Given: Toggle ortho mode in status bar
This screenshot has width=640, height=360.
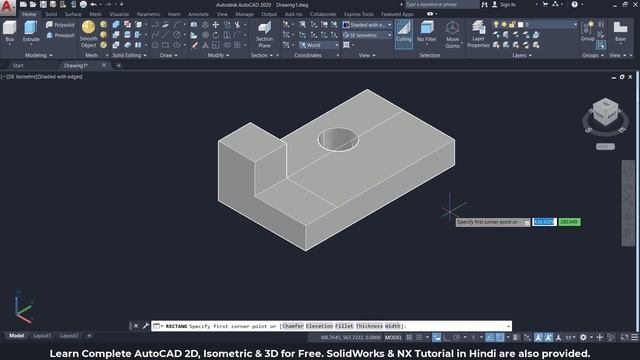Looking at the screenshot, I should [x=447, y=337].
